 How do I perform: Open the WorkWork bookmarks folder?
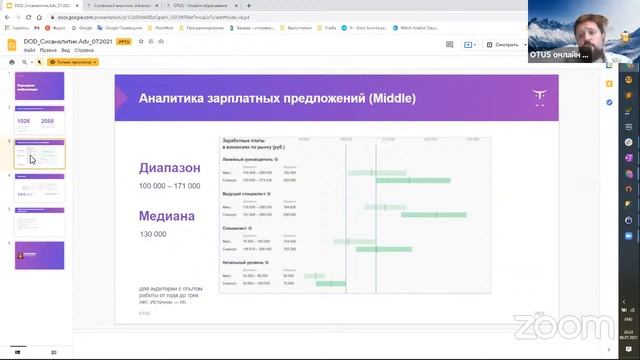coord(160,28)
